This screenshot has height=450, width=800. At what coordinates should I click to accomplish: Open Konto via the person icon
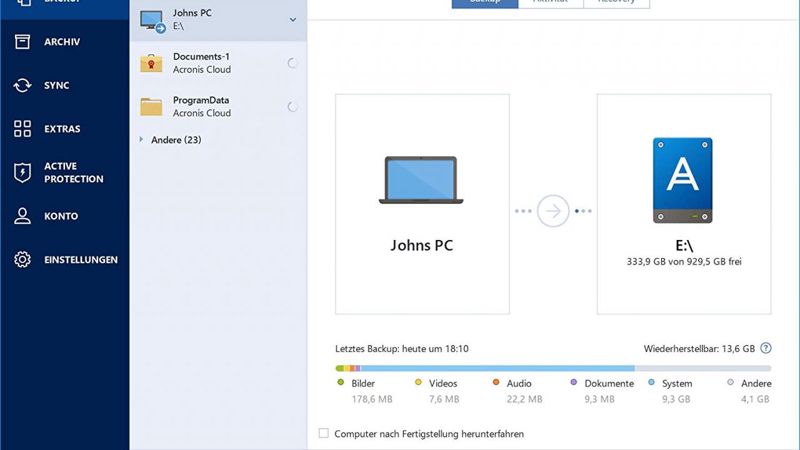(x=22, y=216)
